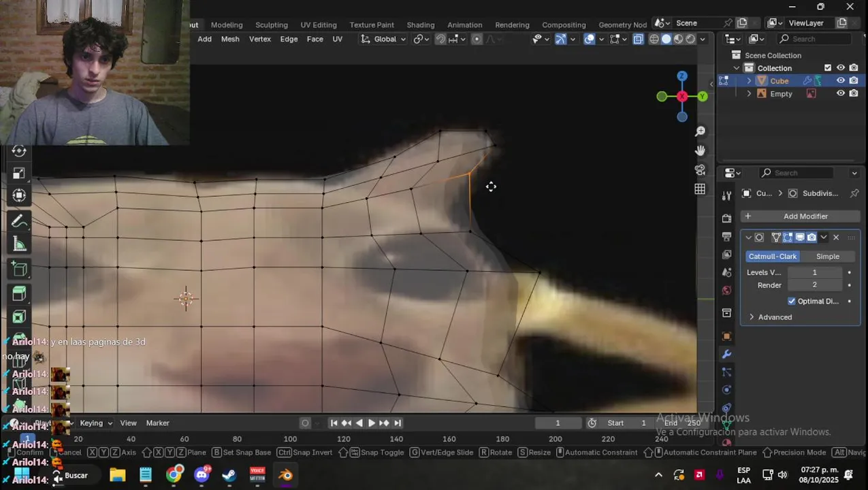
Task: Open Keying dropdown in timeline
Action: pyautogui.click(x=96, y=423)
